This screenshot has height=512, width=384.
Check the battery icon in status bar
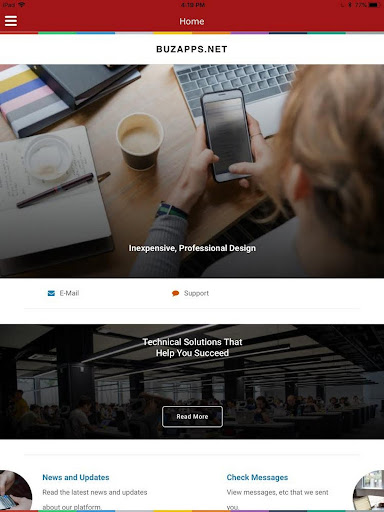pos(374,5)
